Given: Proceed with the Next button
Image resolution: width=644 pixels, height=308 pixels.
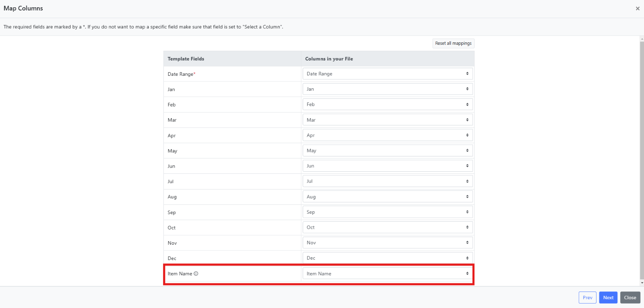Looking at the screenshot, I should (608, 298).
